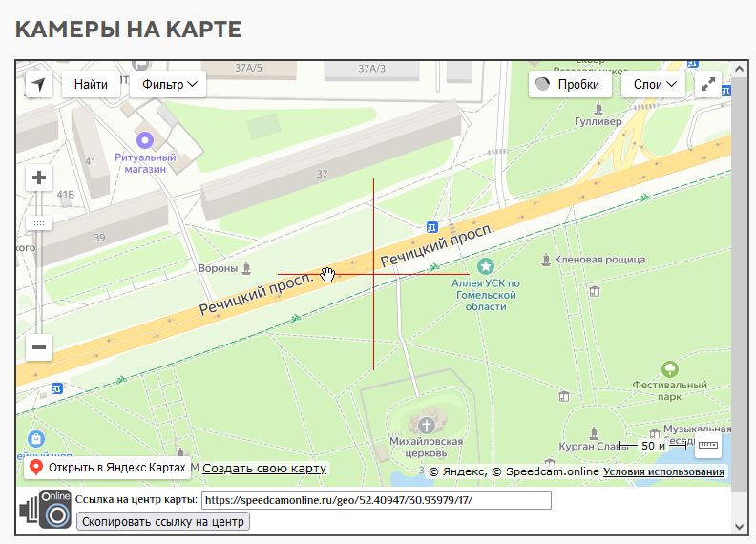The width and height of the screenshot is (756, 544).
Task: Open the Условия использования link
Action: click(663, 471)
